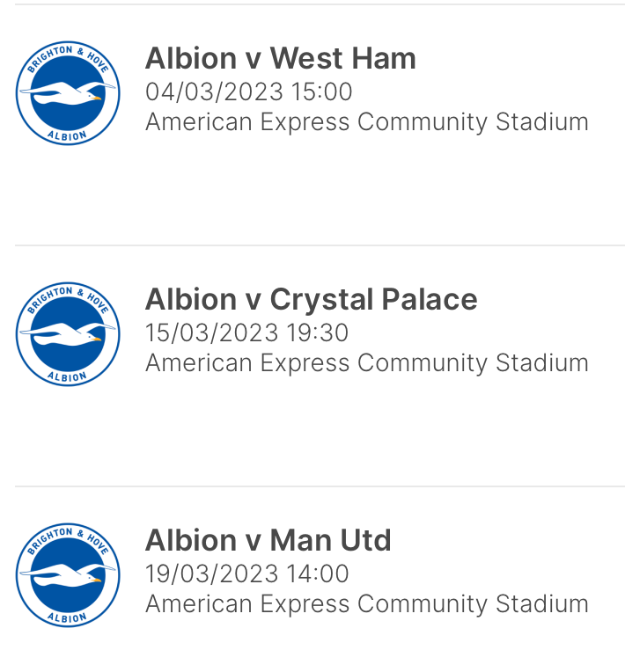This screenshot has height=672, width=625.
Task: Tap the stadium name under Crystal Palace match
Action: click(x=367, y=362)
